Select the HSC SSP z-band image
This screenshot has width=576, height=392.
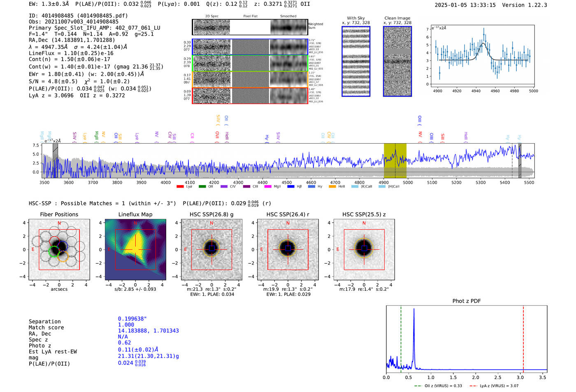[x=364, y=250]
